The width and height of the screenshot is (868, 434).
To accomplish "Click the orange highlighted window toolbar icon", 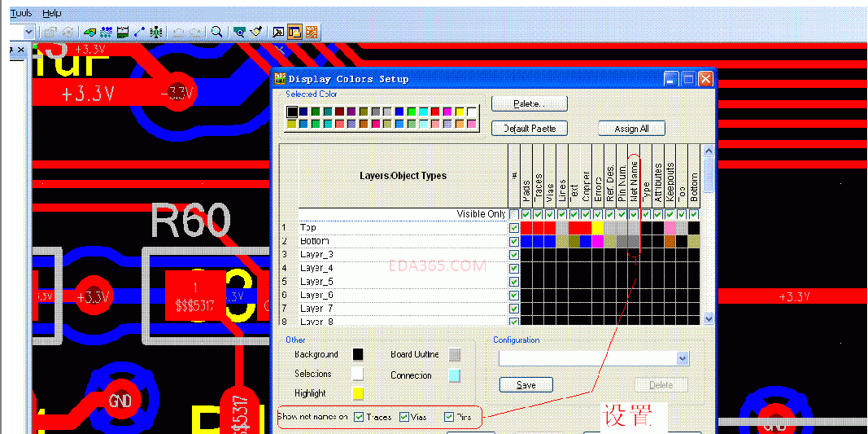I will coord(294,32).
